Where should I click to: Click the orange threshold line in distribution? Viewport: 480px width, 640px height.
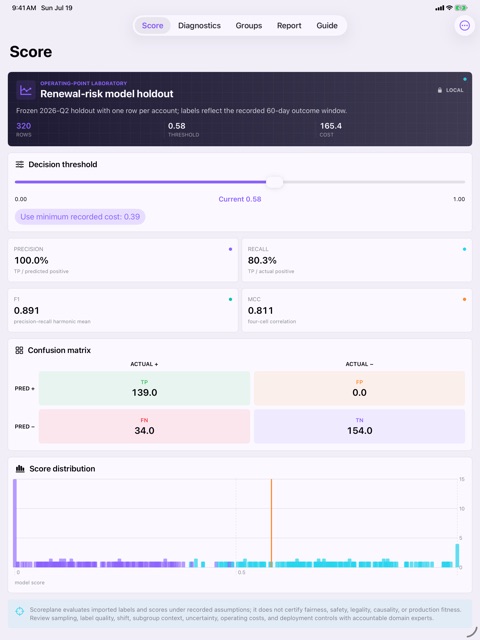tap(271, 522)
